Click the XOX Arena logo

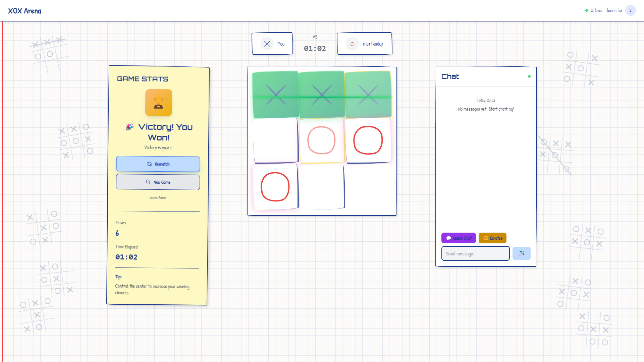point(25,10)
